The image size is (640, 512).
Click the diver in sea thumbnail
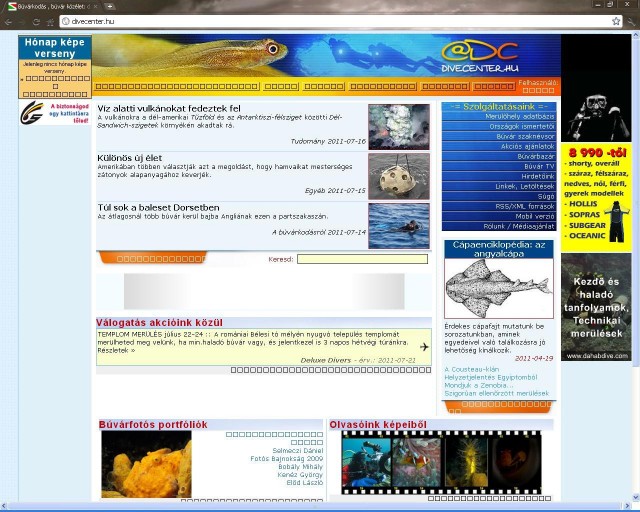(x=398, y=225)
